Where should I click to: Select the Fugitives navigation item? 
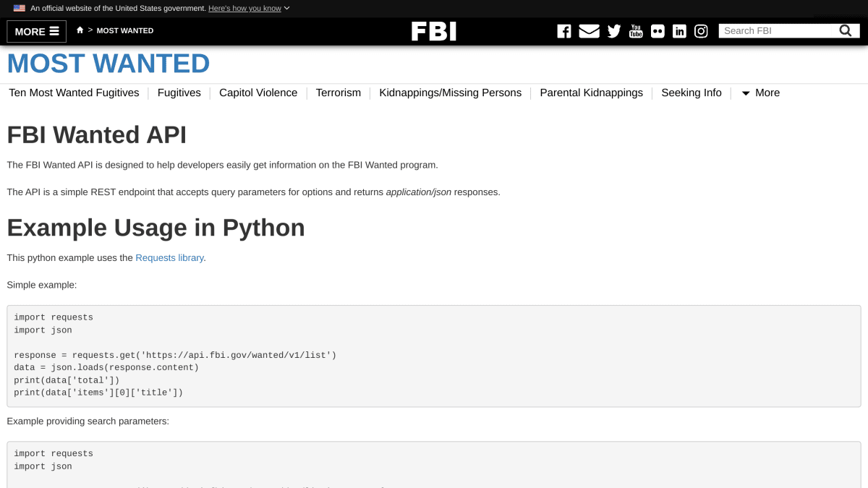coord(179,93)
